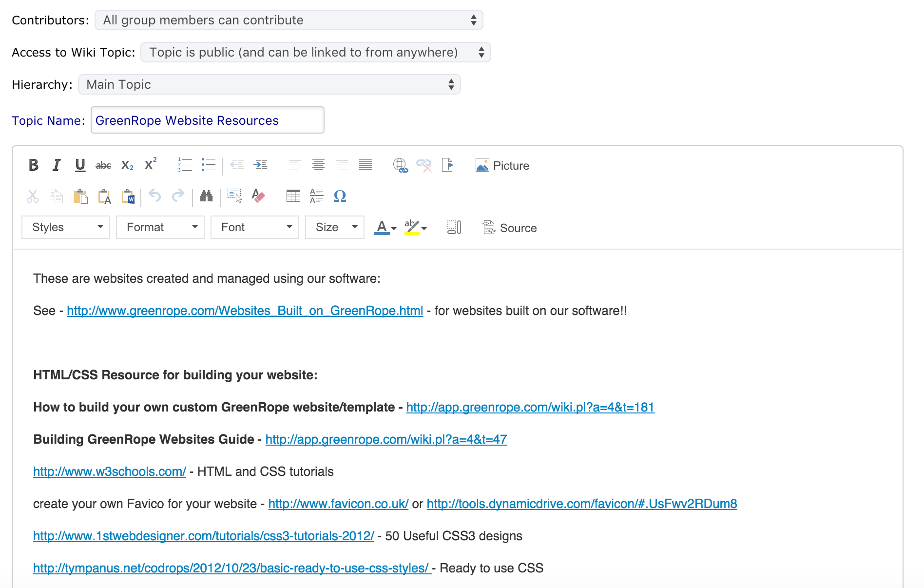The image size is (924, 588).
Task: Click the Unlink icon
Action: [424, 165]
